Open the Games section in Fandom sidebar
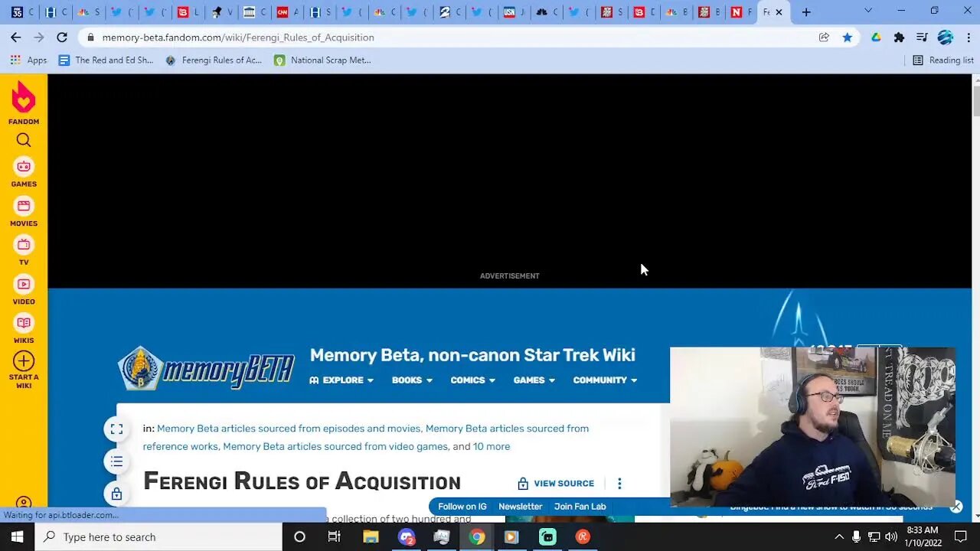This screenshot has height=551, width=980. 24,173
